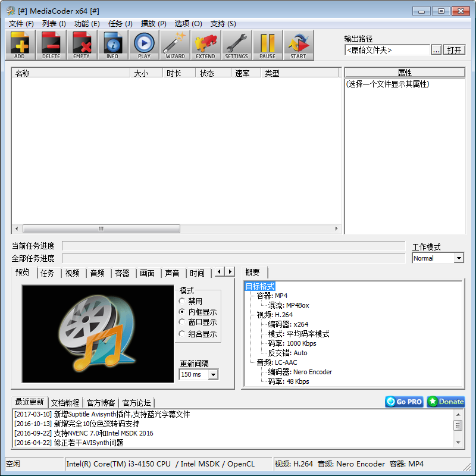Click the ADD icon to add files

coord(20,45)
